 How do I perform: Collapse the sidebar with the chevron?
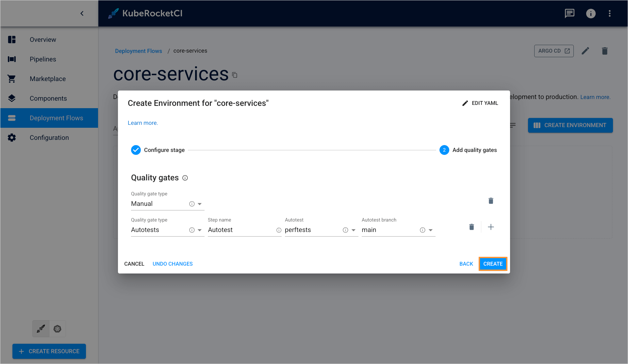pos(82,13)
